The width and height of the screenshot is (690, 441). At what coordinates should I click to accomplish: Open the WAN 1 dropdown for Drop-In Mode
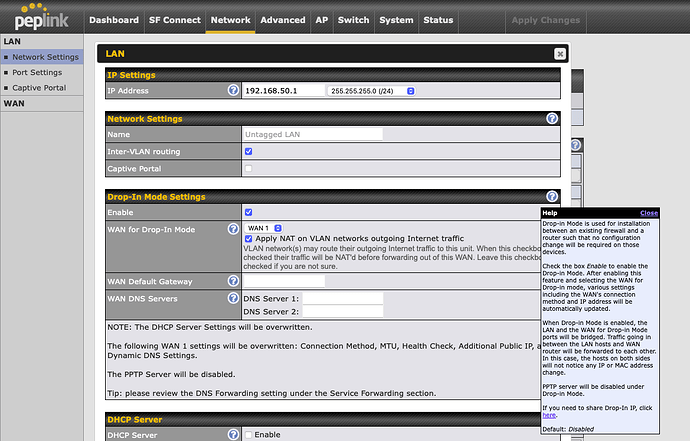264,228
